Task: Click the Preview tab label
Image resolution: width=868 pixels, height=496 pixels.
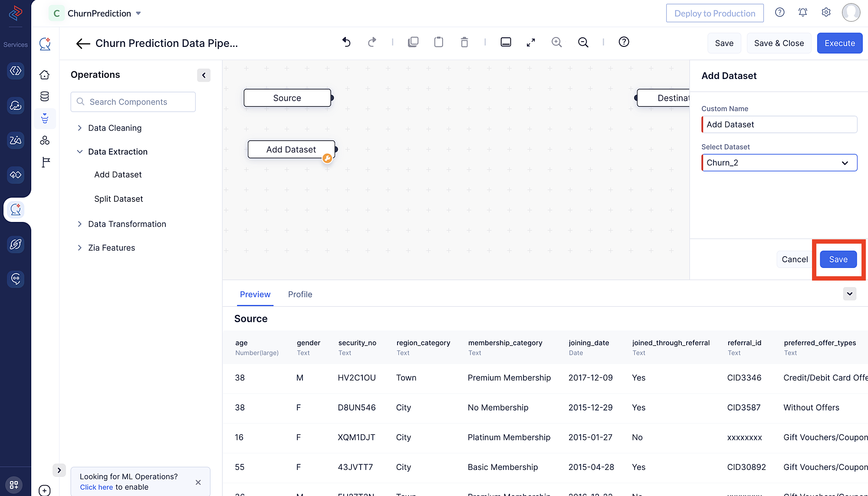Action: (x=255, y=294)
